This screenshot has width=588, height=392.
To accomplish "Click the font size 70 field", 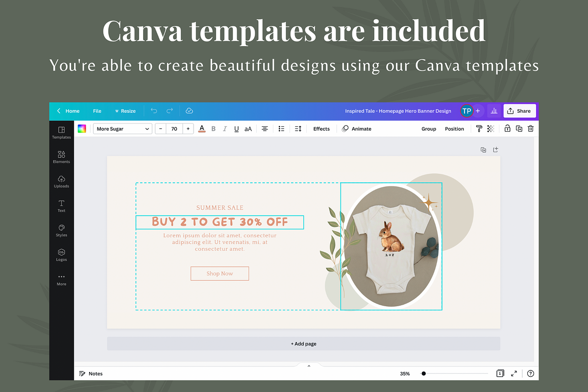I will (174, 129).
